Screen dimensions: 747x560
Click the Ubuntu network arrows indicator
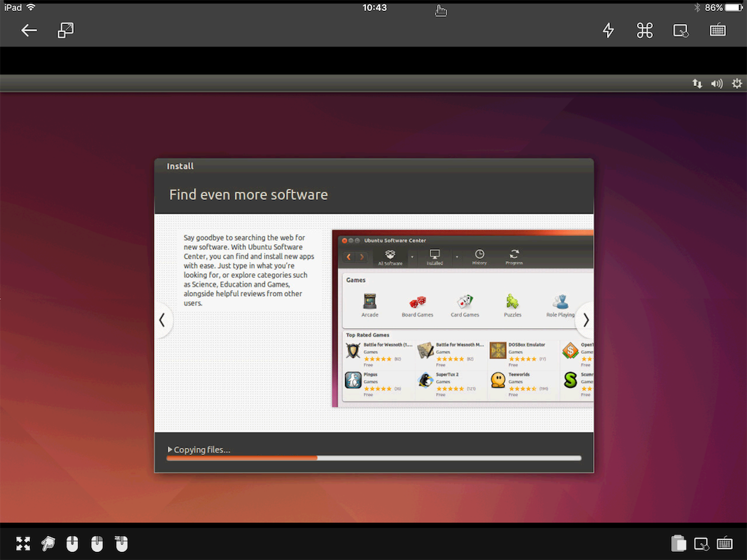click(697, 84)
